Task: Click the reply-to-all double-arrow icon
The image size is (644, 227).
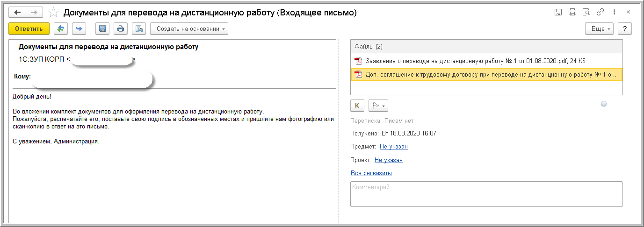Action: pyautogui.click(x=61, y=29)
